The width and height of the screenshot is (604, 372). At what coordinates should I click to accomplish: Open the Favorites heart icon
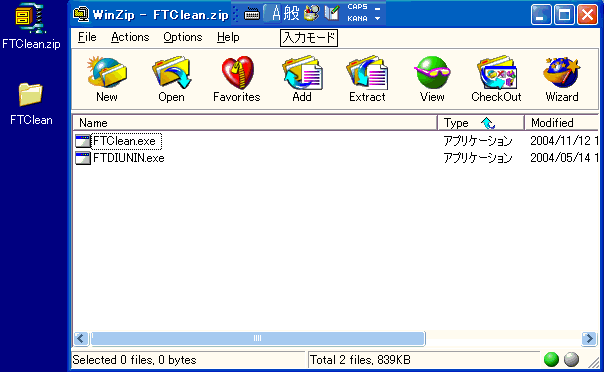[237, 79]
